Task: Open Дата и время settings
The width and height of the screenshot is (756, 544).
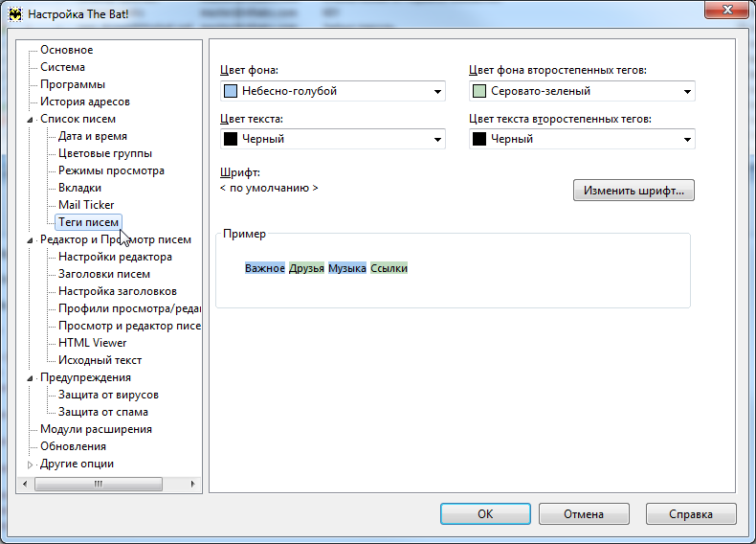Action: coord(93,136)
